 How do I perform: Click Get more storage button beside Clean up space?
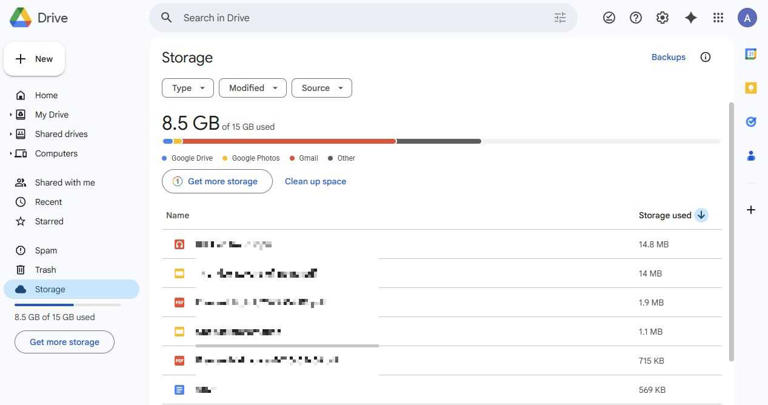[x=217, y=181]
